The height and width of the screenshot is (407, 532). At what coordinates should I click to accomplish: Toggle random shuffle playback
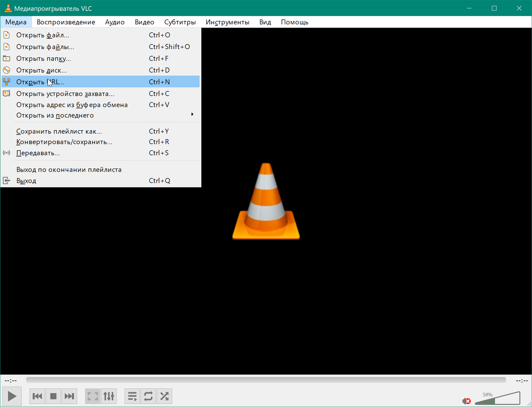pos(164,396)
